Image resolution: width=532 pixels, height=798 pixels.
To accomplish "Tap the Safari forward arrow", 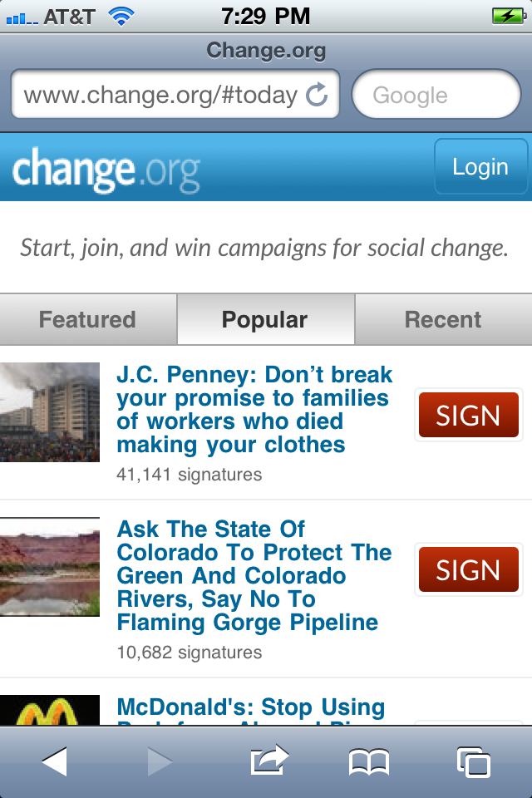I will pyautogui.click(x=160, y=761).
